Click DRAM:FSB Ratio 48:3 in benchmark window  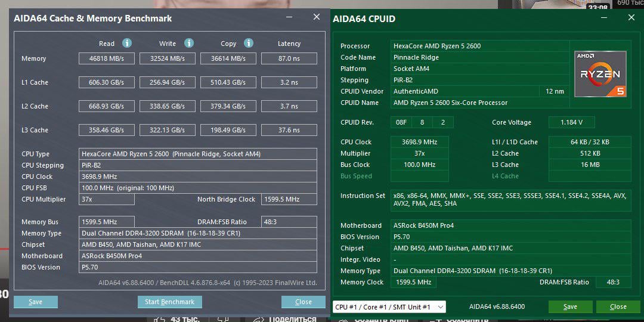(x=289, y=222)
